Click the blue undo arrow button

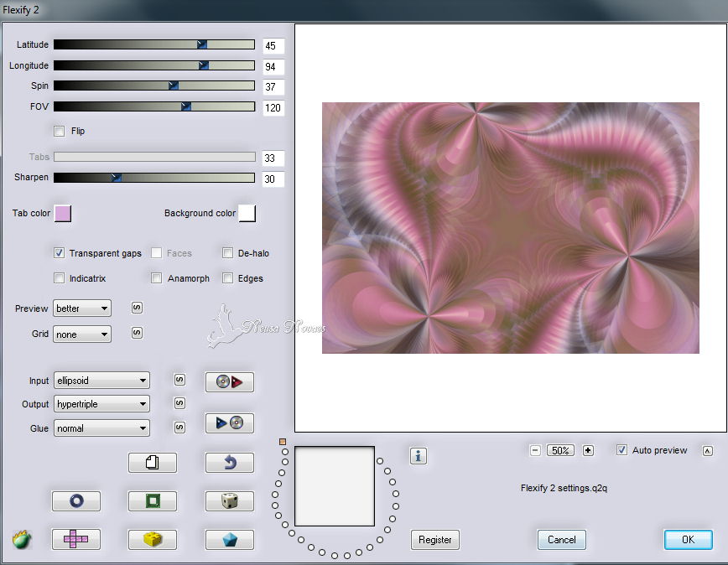point(229,463)
